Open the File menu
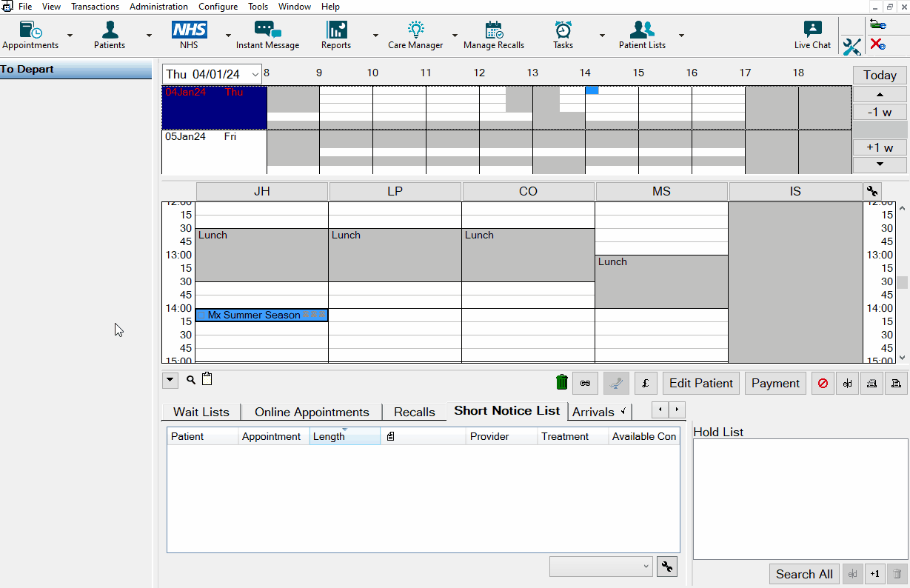The height and width of the screenshot is (588, 910). [25, 7]
